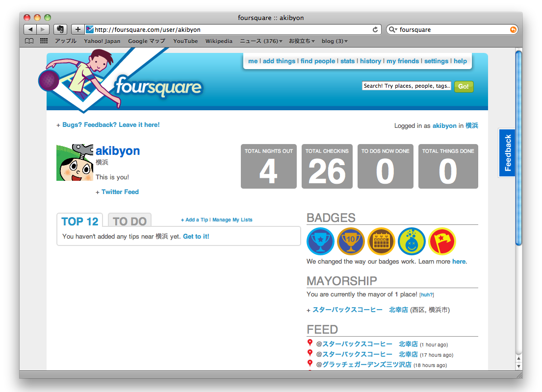This screenshot has height=392, width=542.
Task: Click the TOTAL NIGHTS OUT 4 stat box
Action: [269, 166]
